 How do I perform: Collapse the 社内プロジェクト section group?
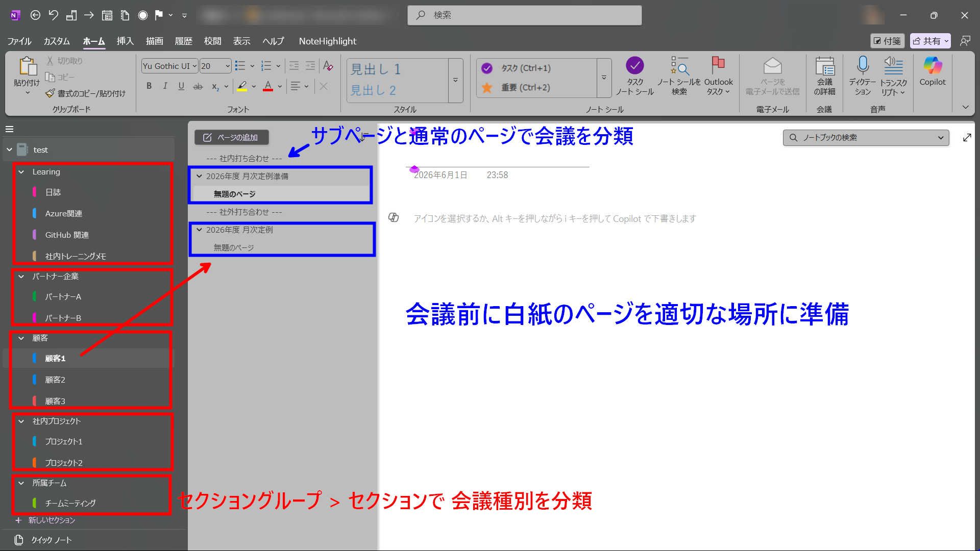click(21, 421)
